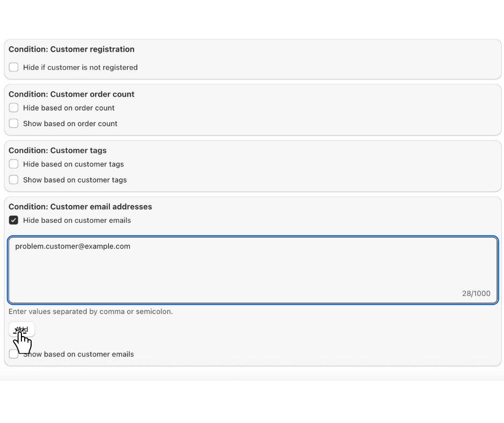Click the 'Hide if customer is not registered' label text
Screen dimensions: 504x423
tap(80, 68)
